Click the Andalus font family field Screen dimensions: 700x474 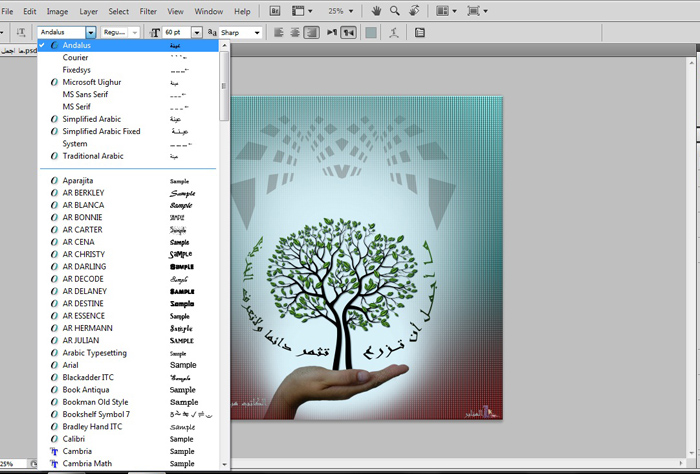coord(61,32)
